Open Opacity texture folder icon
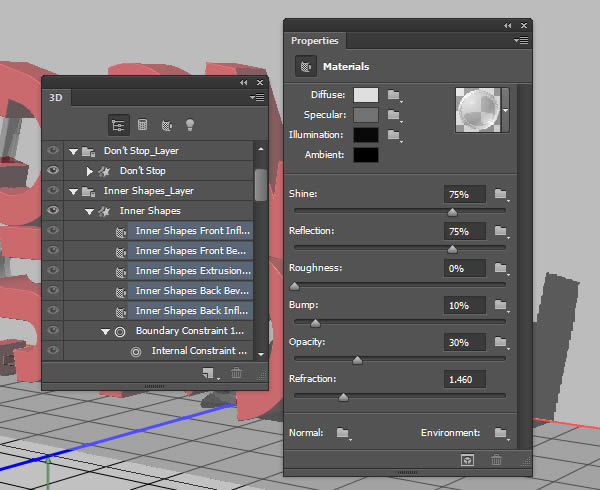Viewport: 600px width, 490px height. pyautogui.click(x=501, y=342)
